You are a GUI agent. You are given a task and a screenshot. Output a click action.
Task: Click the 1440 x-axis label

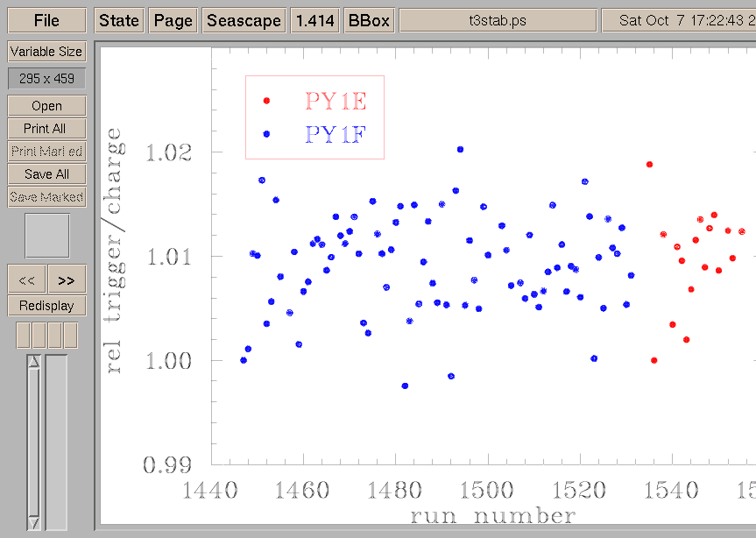[x=209, y=491]
